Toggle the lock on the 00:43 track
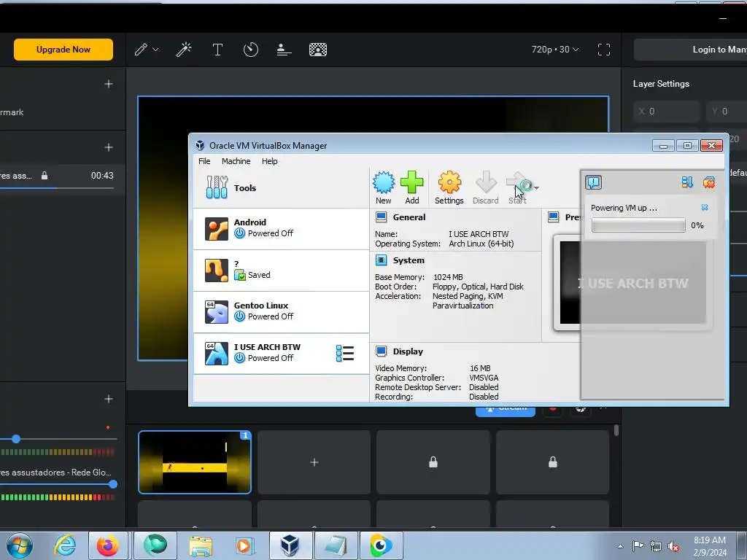This screenshot has width=747, height=560. [x=44, y=176]
